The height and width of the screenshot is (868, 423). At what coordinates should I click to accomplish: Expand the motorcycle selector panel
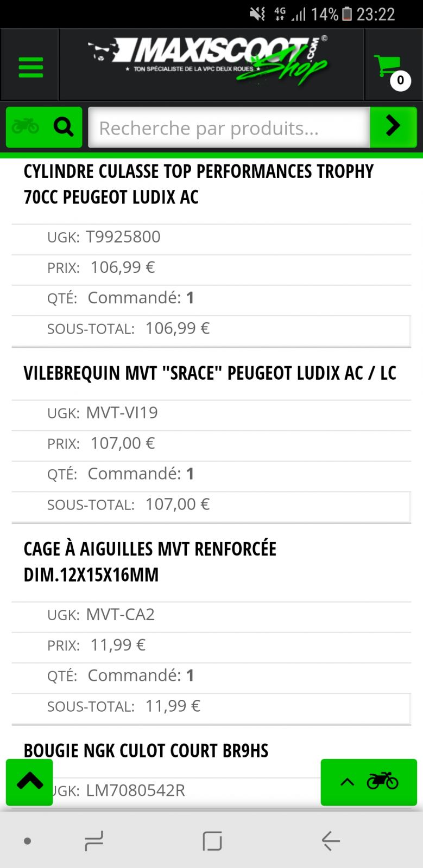click(369, 782)
